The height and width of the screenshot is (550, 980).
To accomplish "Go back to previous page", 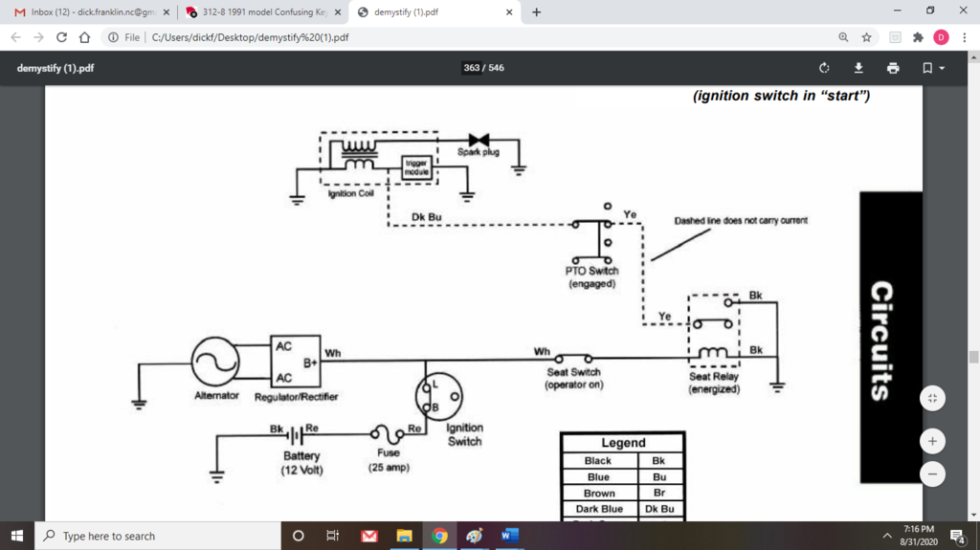I will point(16,37).
